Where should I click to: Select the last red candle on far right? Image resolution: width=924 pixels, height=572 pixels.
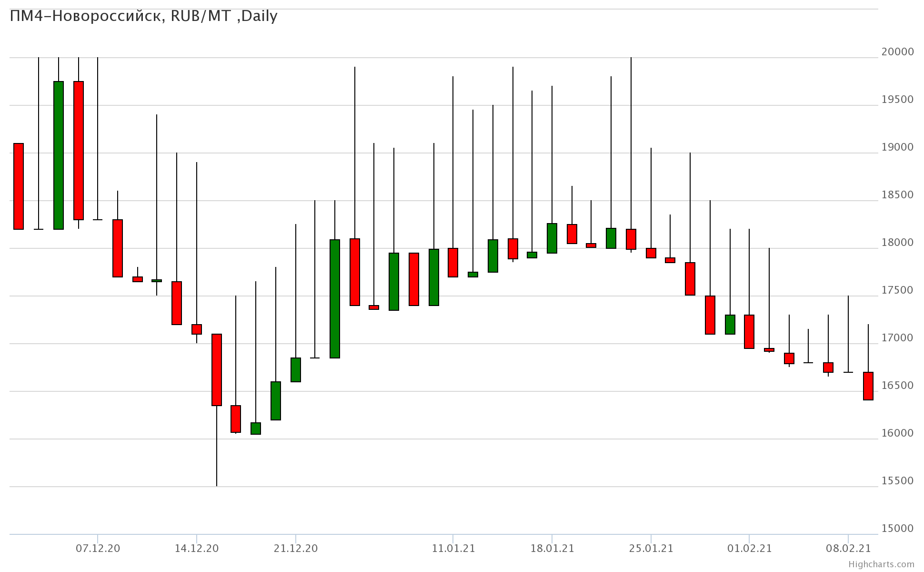coord(868,386)
